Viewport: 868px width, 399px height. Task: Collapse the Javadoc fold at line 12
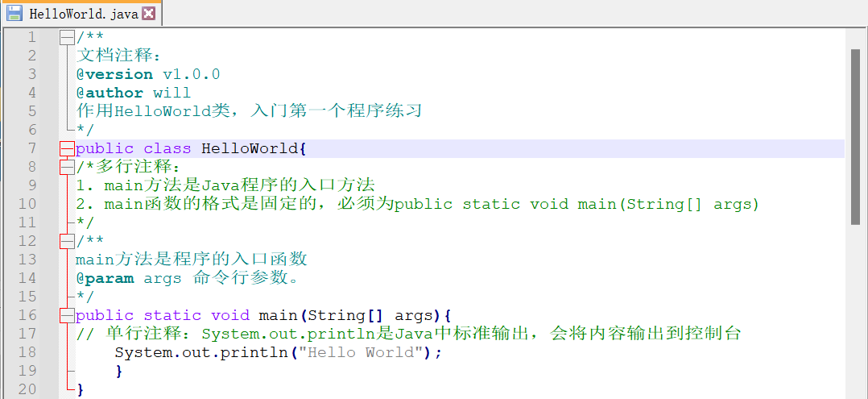pos(67,241)
